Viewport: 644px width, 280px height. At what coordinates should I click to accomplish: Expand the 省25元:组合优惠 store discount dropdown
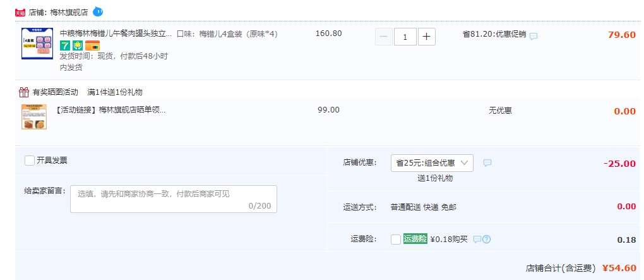coord(432,163)
